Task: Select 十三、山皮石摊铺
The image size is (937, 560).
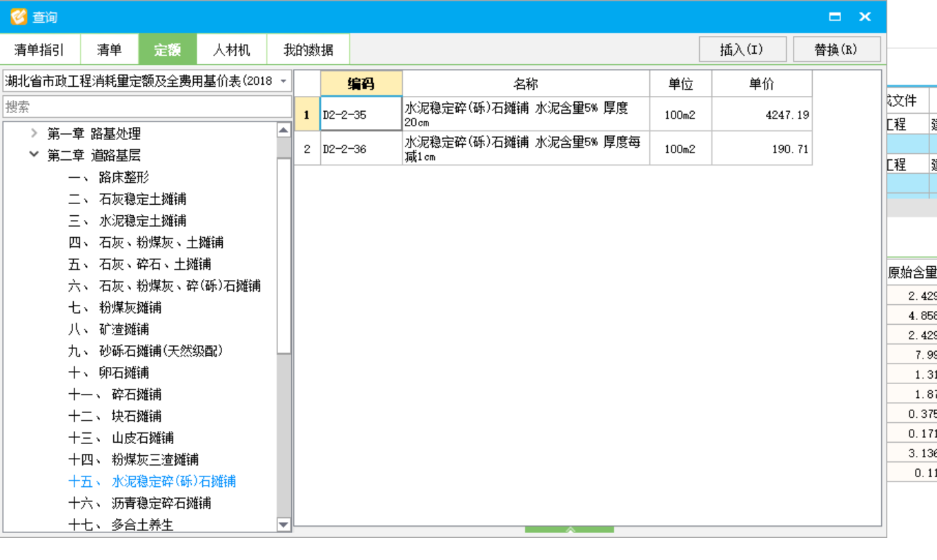Action: tap(121, 438)
